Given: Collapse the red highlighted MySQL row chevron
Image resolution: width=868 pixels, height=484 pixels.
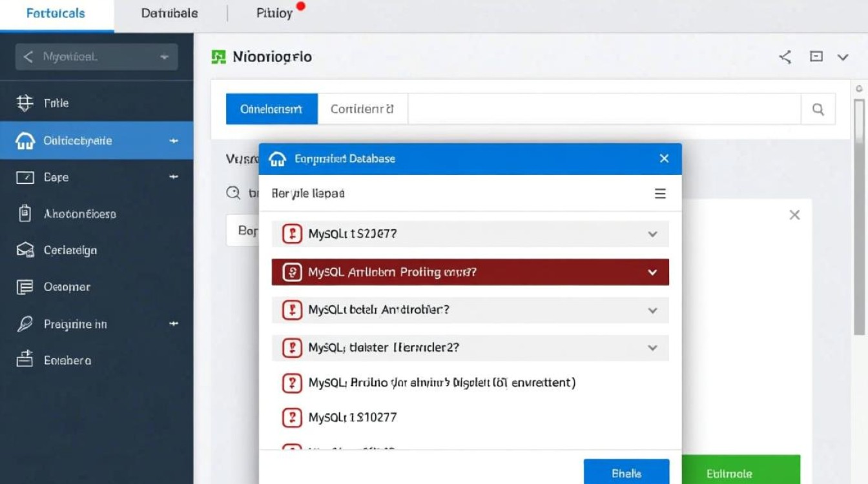Looking at the screenshot, I should (x=653, y=272).
